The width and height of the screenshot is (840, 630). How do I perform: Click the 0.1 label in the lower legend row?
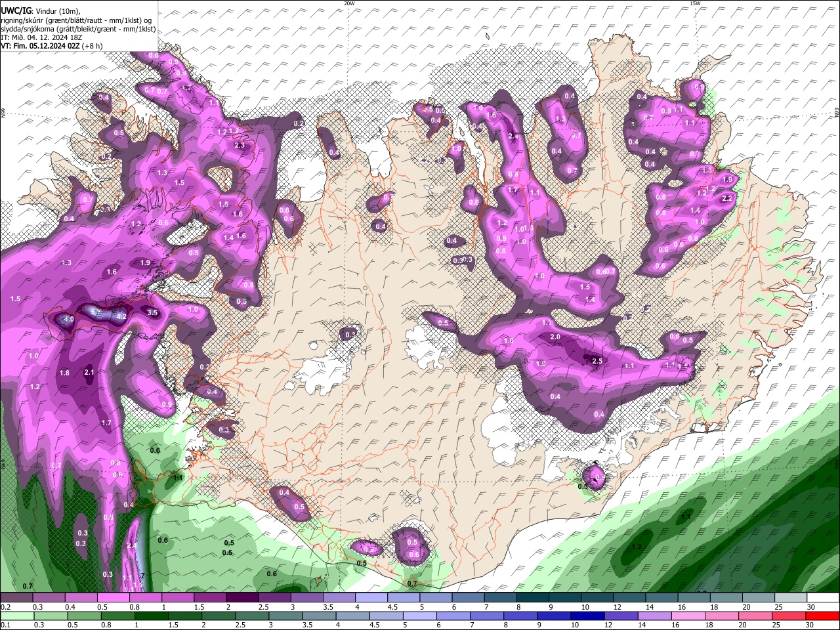click(x=5, y=625)
